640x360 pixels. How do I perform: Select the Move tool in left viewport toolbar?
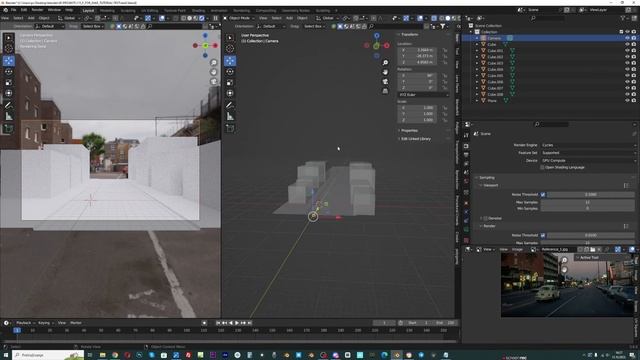(x=9, y=61)
